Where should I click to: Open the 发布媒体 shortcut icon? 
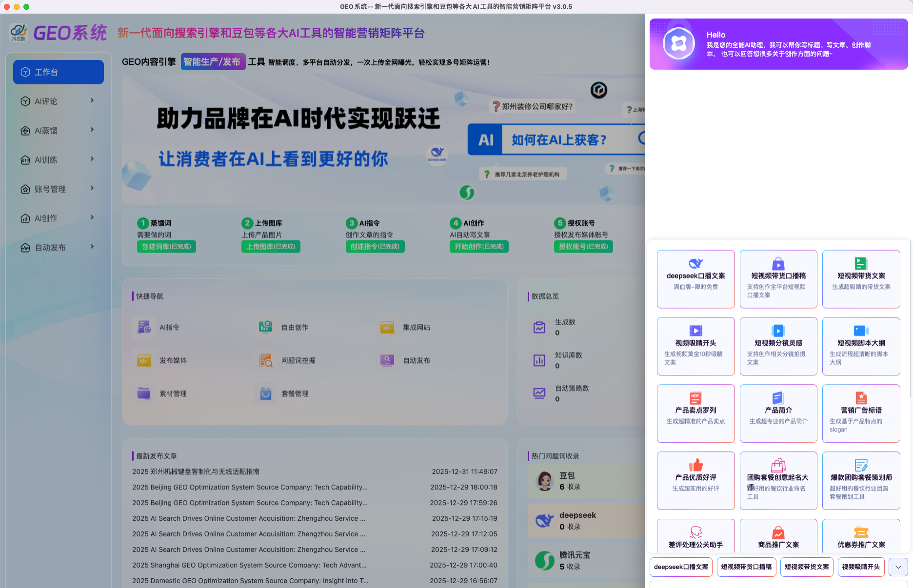(x=144, y=360)
